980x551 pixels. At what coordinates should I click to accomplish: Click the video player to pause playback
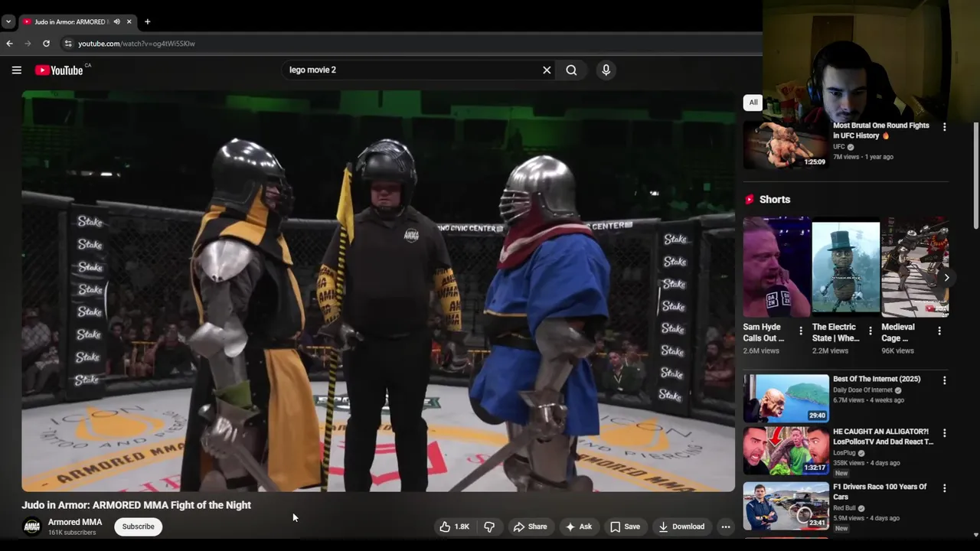378,291
